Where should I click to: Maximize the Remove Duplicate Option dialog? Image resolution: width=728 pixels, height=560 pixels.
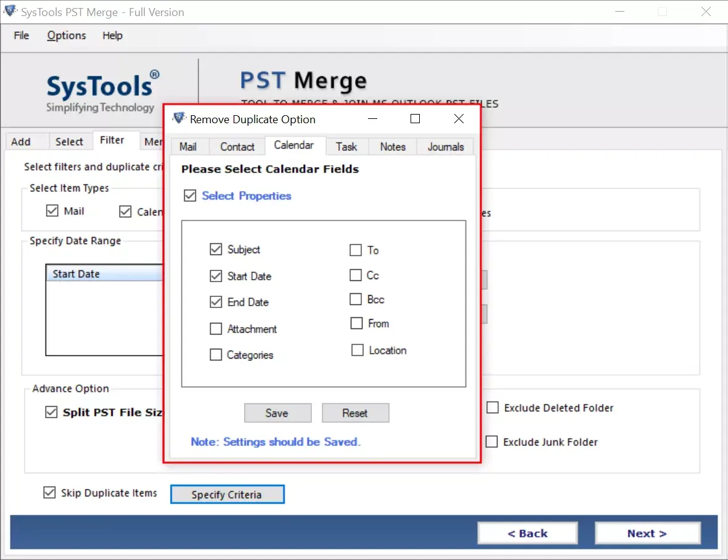coord(415,119)
